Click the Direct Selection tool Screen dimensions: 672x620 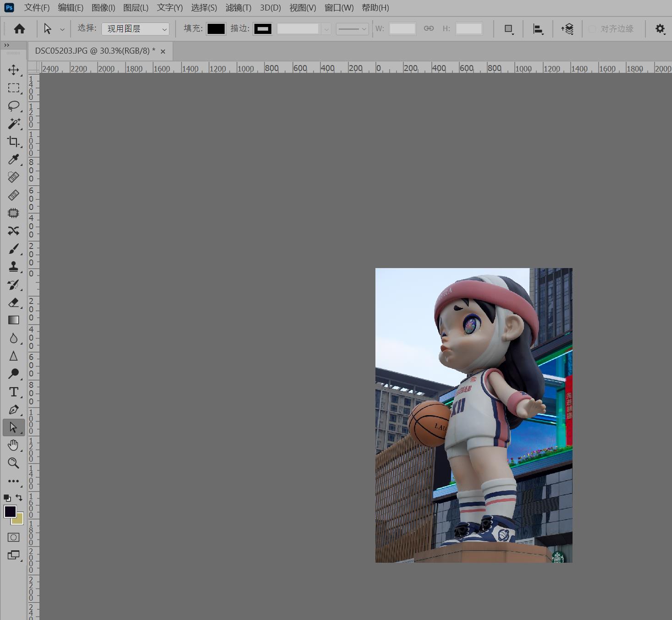click(x=13, y=428)
